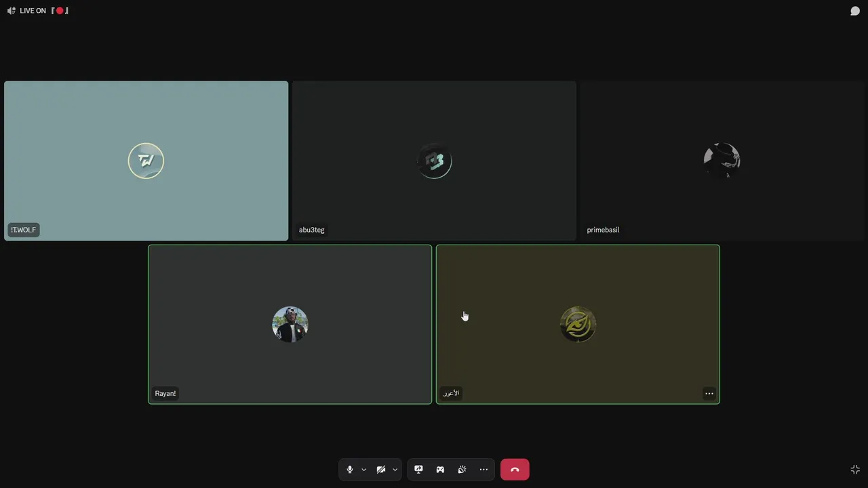
Task: Click the Rayan! name label
Action: click(x=165, y=393)
